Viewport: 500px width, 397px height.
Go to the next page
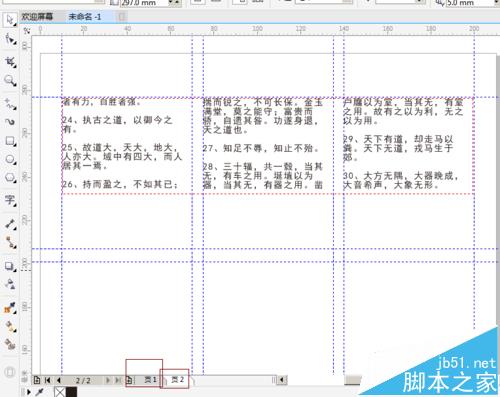click(x=108, y=380)
